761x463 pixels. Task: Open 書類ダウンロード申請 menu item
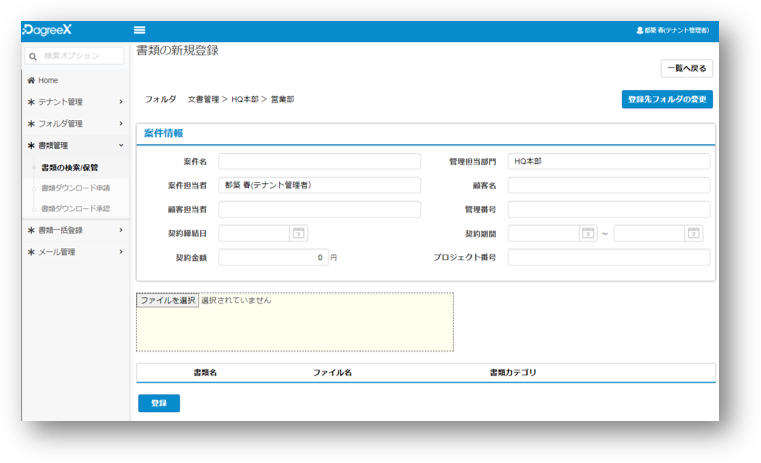point(75,188)
